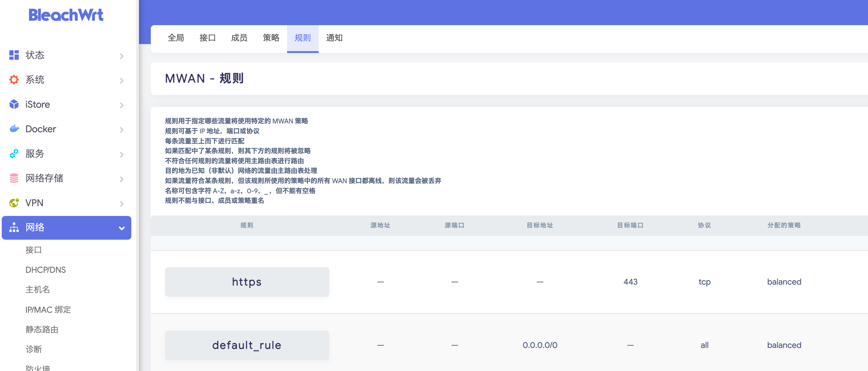The image size is (868, 371).
Task: Click the 协议 column header
Action: tap(705, 225)
